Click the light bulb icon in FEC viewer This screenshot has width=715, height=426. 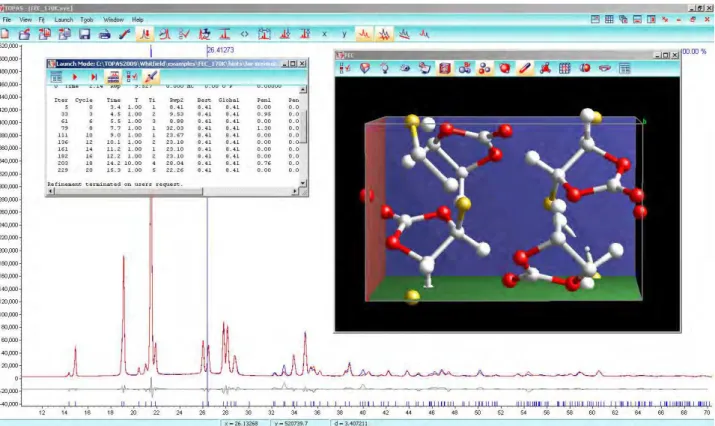pos(385,68)
